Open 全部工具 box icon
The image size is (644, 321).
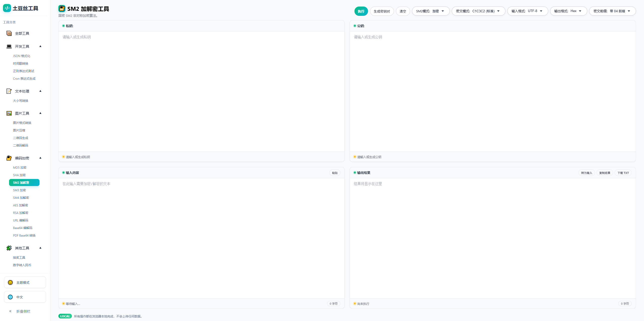(x=9, y=33)
